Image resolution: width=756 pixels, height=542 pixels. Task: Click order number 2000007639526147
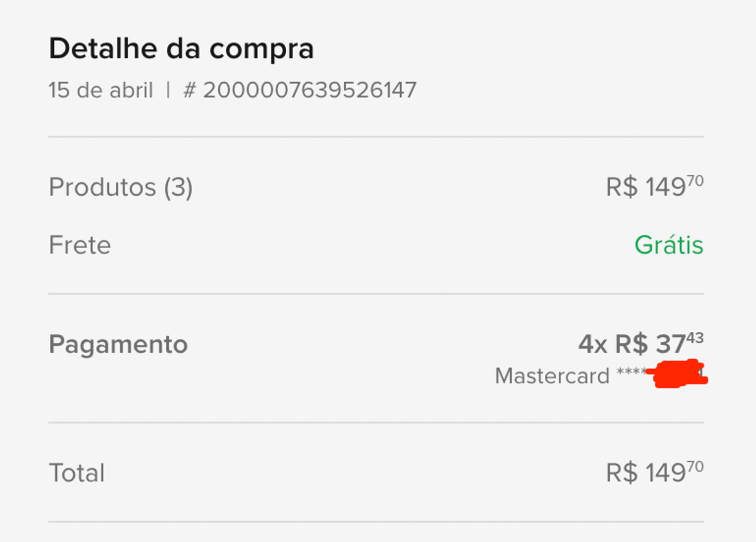click(309, 91)
